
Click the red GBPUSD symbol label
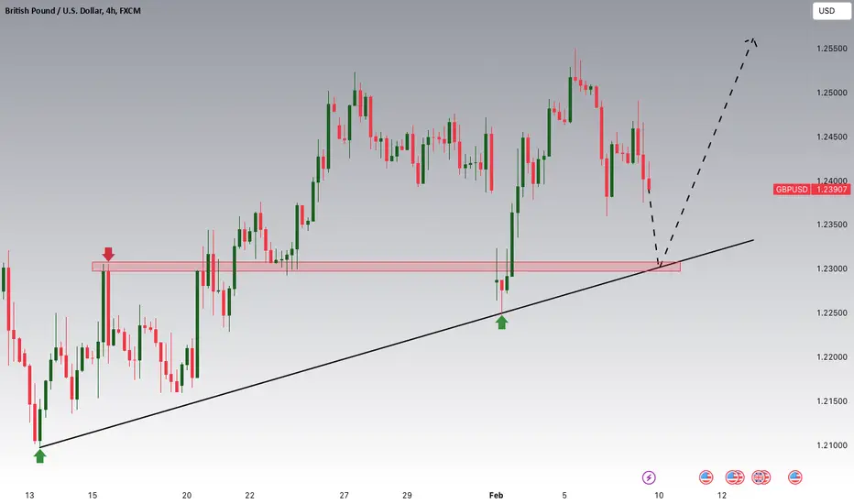coord(792,189)
